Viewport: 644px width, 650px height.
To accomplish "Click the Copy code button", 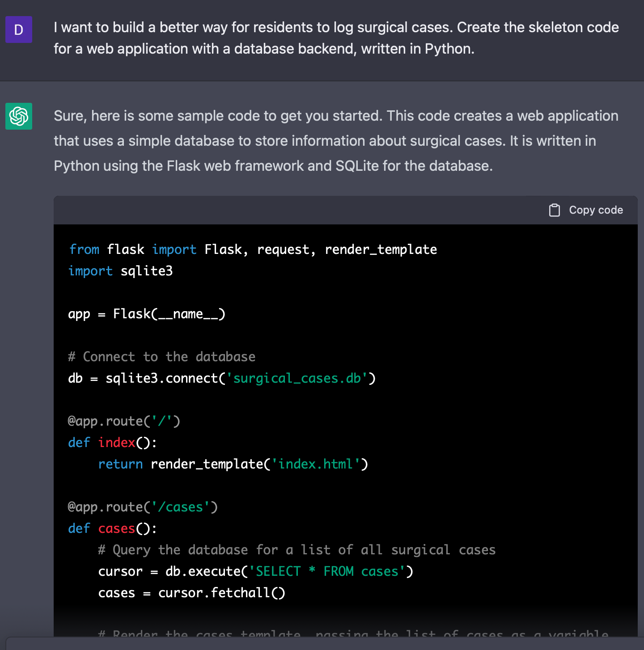I will click(586, 210).
